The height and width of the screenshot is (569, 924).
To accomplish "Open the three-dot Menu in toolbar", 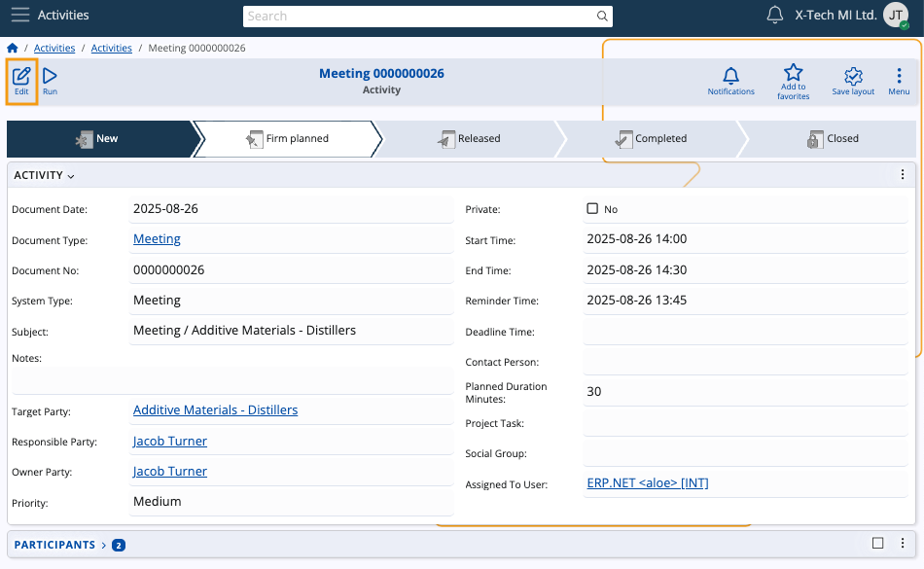I will coord(899,82).
